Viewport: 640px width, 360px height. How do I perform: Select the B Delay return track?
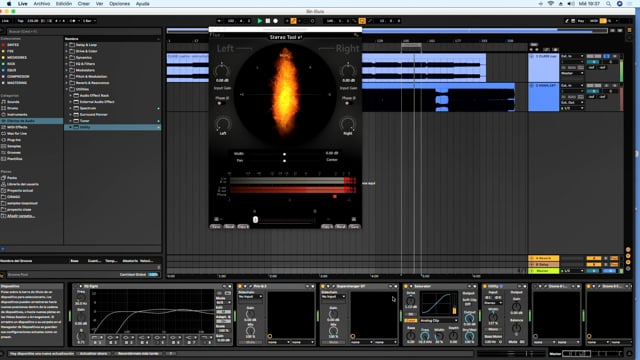(x=544, y=264)
